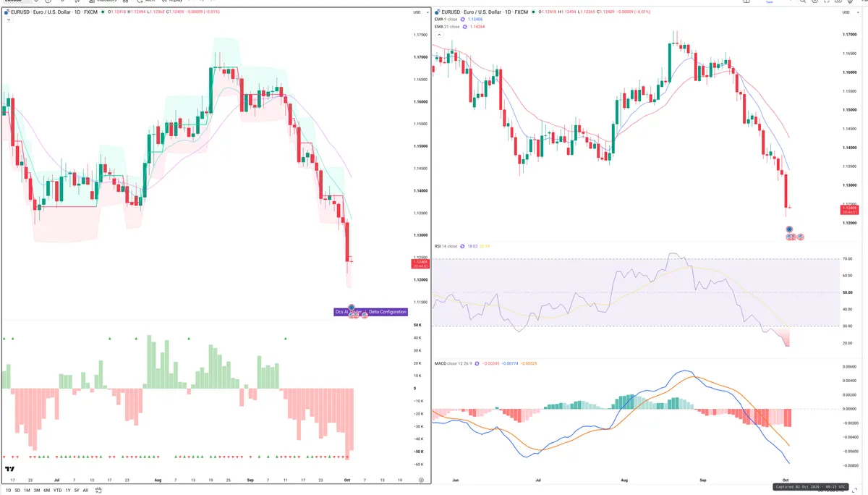Open the go-to-date calendar icon
868x495 pixels.
99,490
